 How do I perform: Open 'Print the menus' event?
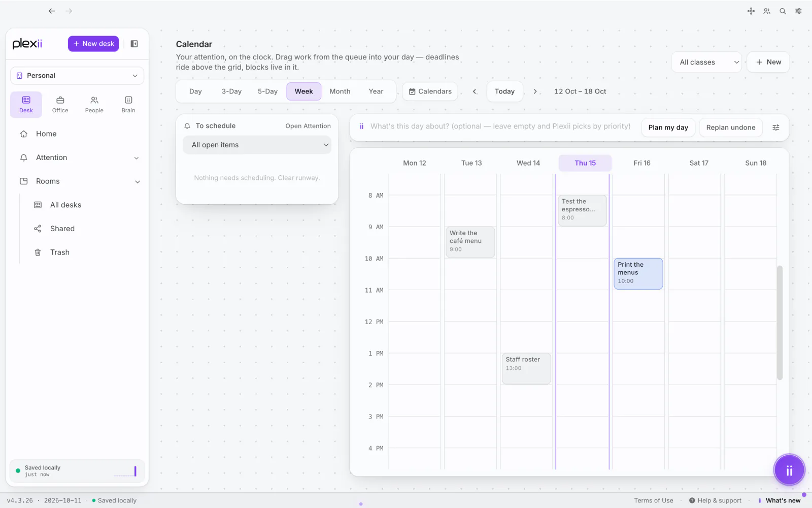(x=638, y=274)
